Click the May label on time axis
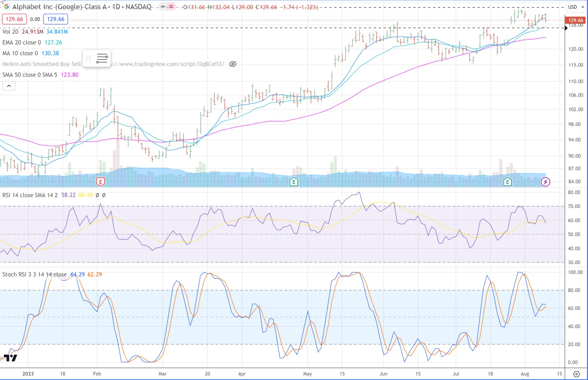The width and height of the screenshot is (588, 380). (x=307, y=374)
